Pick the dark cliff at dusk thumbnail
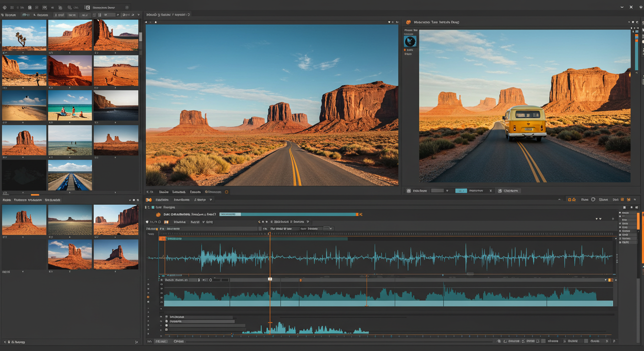The image size is (644, 351). click(116, 105)
